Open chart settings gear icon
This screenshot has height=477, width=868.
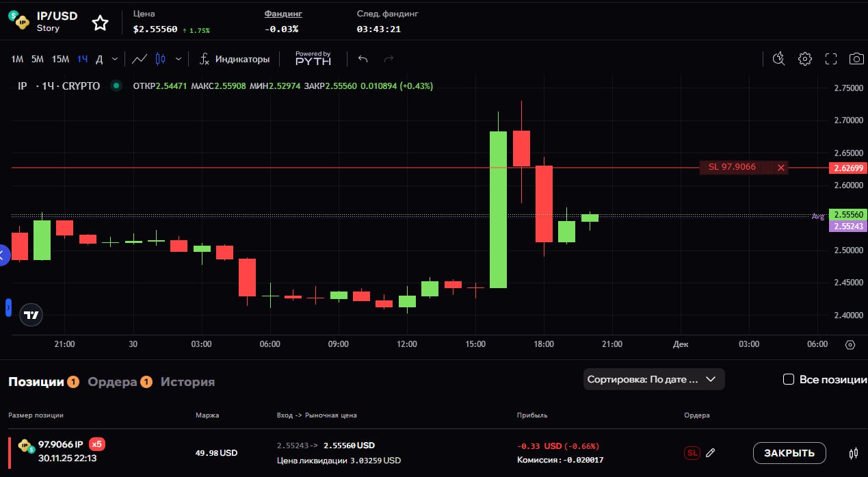pyautogui.click(x=805, y=59)
